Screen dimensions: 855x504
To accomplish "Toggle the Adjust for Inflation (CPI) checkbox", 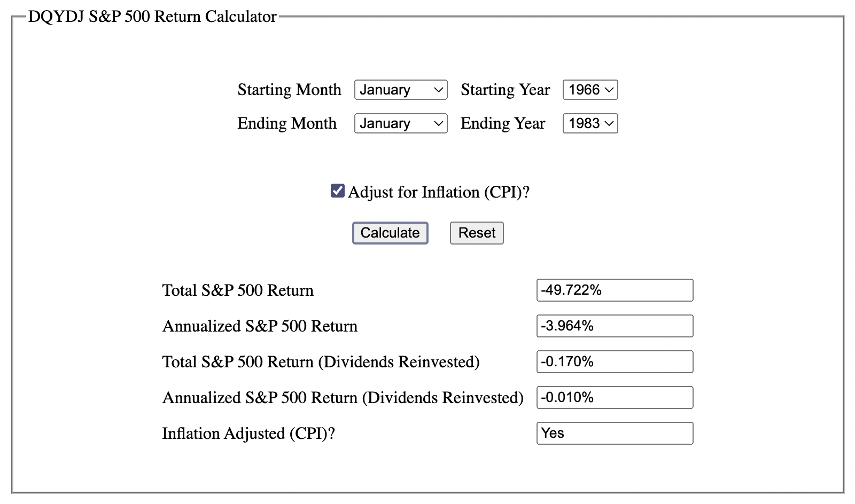I will click(x=337, y=191).
